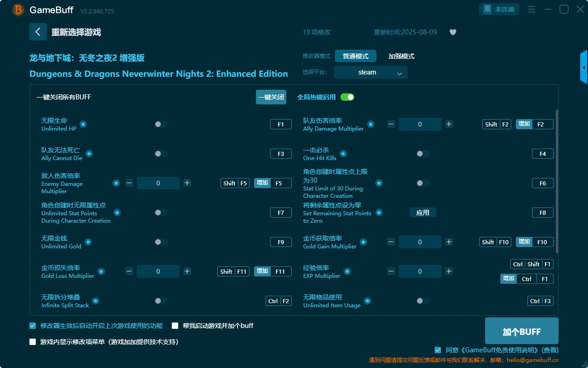Viewport: 588px width, 368px height.
Task: Decrease Enemy Damage Multiplier with minus
Action: pos(129,183)
